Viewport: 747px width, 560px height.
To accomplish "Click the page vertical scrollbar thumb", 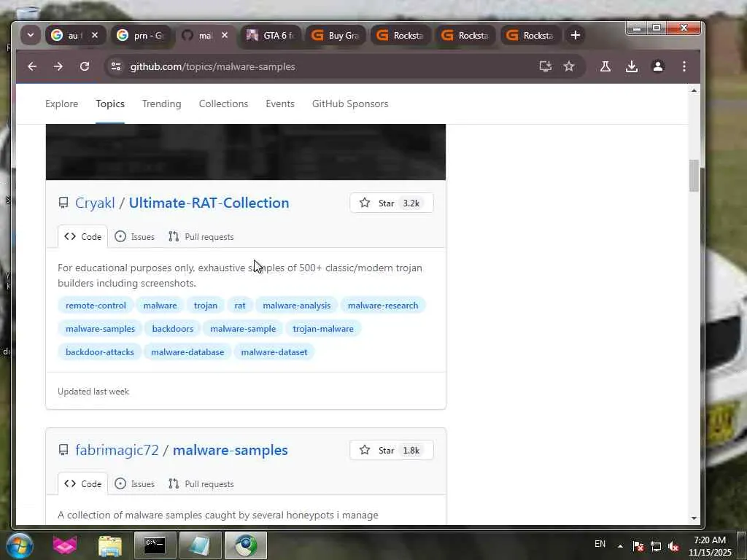I will [694, 176].
